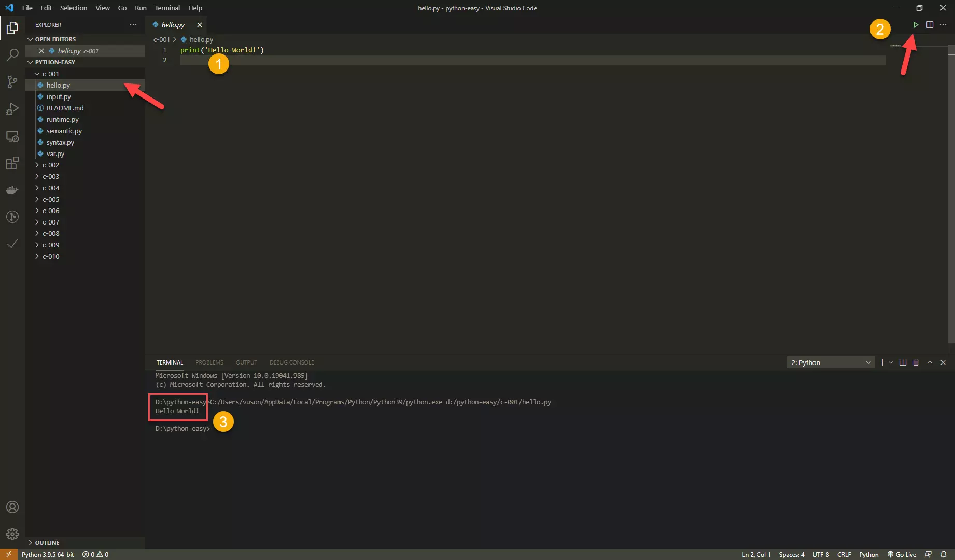
Task: Go to line via Ln 2, Col 1
Action: [756, 554]
